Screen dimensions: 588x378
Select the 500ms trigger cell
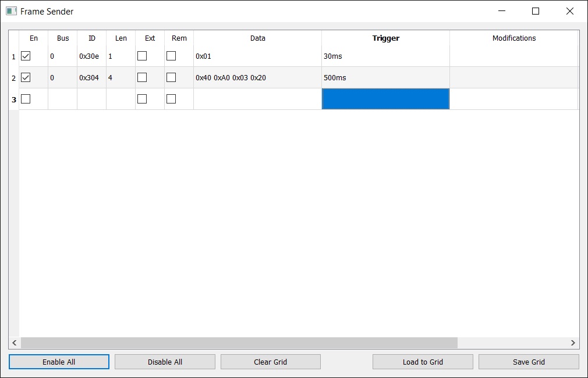(x=385, y=77)
